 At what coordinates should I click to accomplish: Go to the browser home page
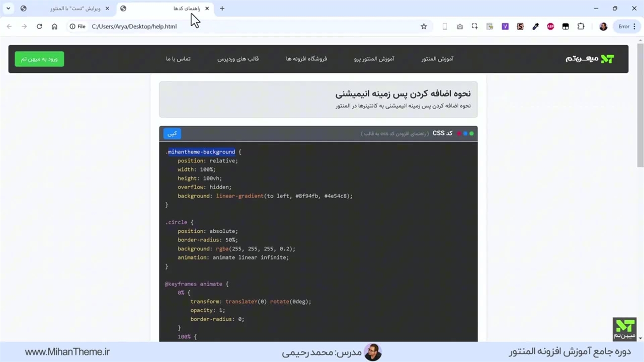tap(54, 27)
